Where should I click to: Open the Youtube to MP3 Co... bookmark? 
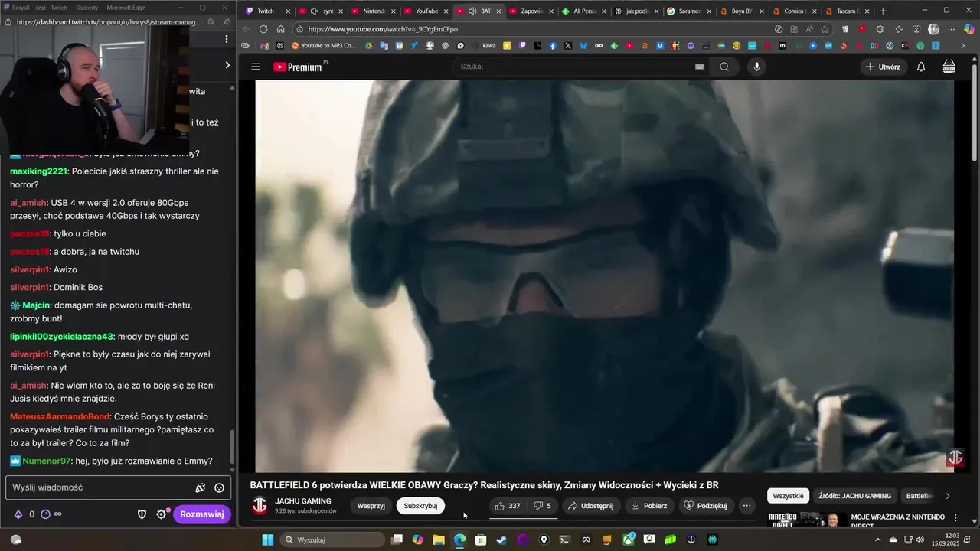(324, 46)
